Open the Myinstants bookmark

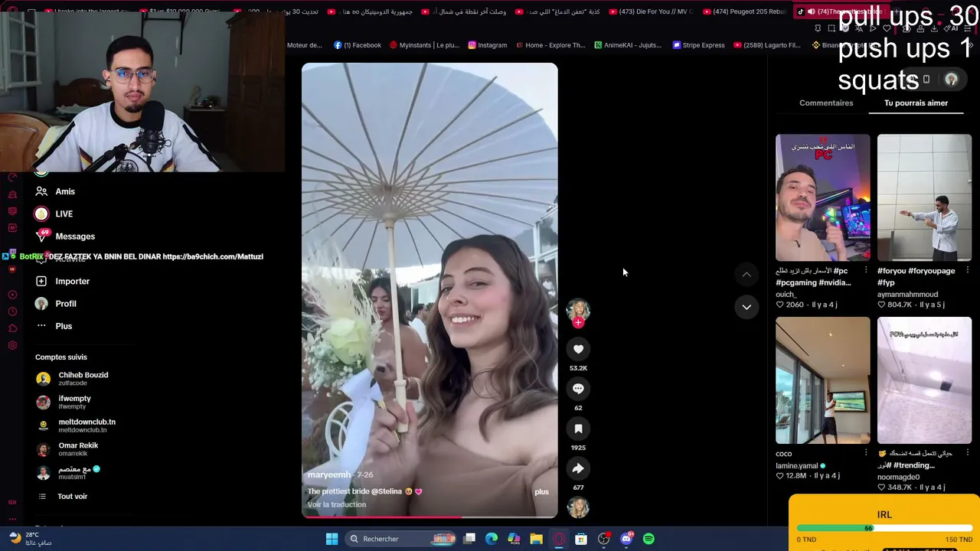pyautogui.click(x=424, y=45)
